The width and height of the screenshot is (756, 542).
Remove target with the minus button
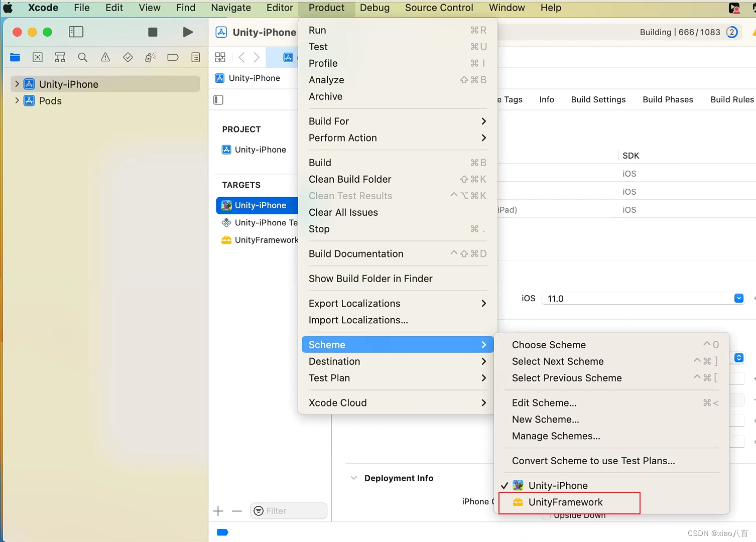tap(237, 511)
